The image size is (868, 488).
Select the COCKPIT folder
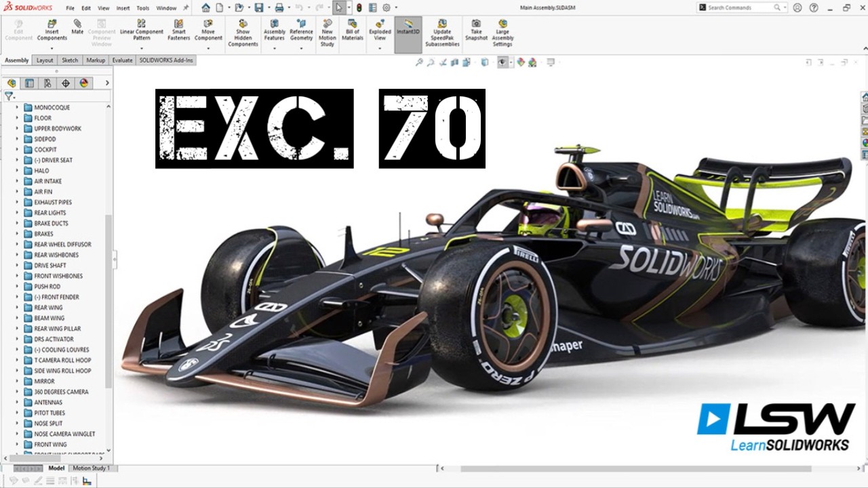tap(45, 150)
